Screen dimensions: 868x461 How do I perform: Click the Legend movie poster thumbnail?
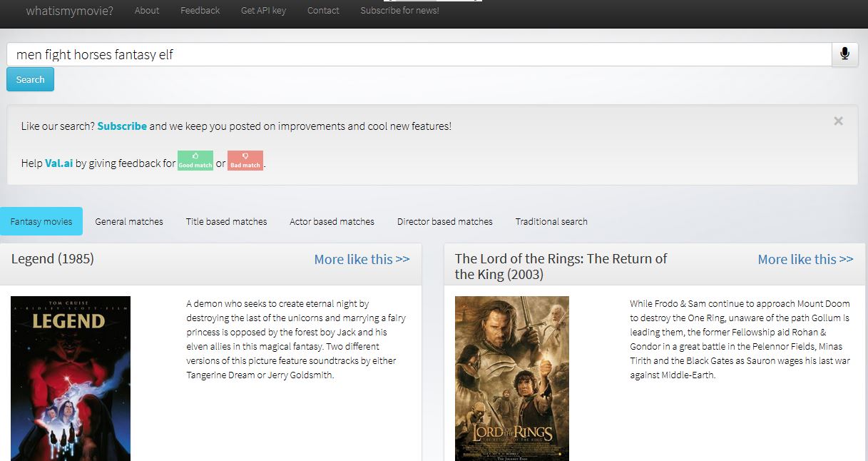pos(71,378)
